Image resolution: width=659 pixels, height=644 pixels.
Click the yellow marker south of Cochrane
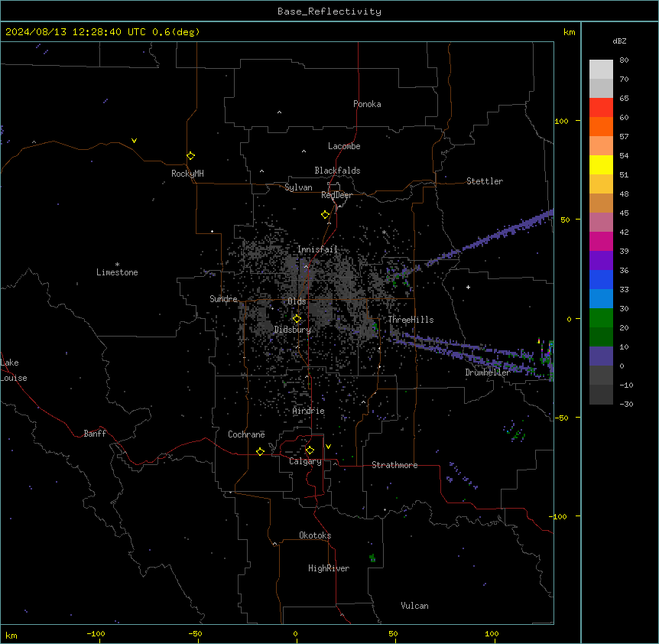point(260,451)
